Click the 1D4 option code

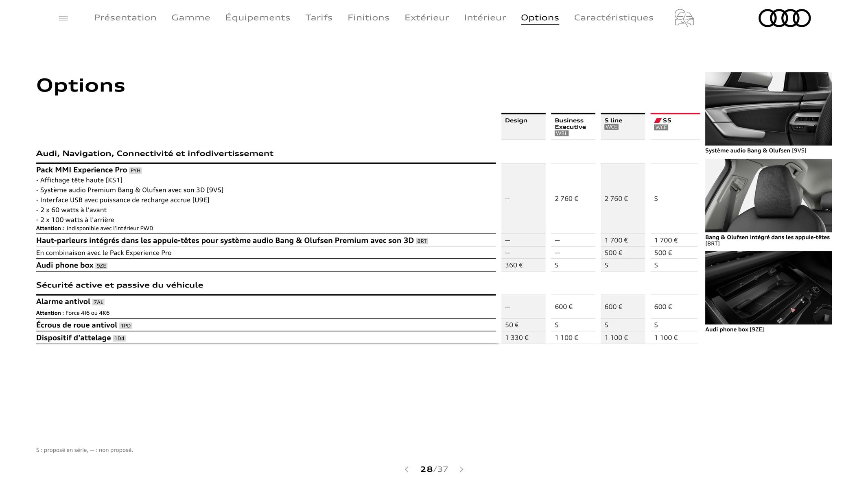tap(119, 338)
